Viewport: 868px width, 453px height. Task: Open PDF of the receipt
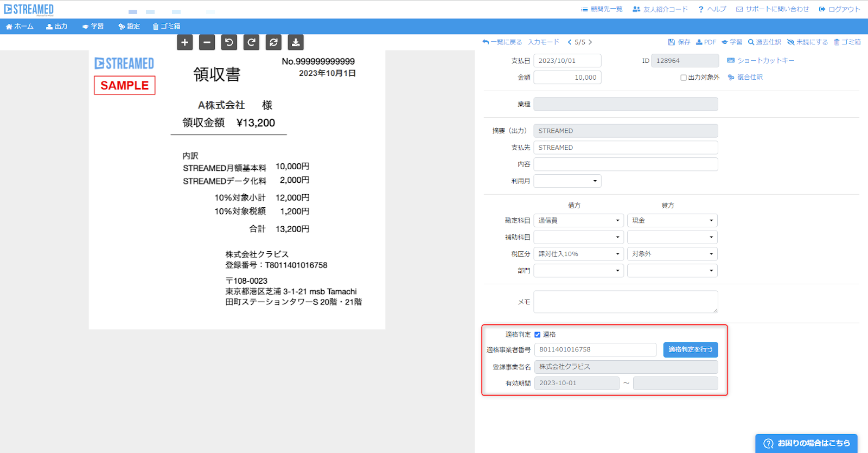coord(706,42)
